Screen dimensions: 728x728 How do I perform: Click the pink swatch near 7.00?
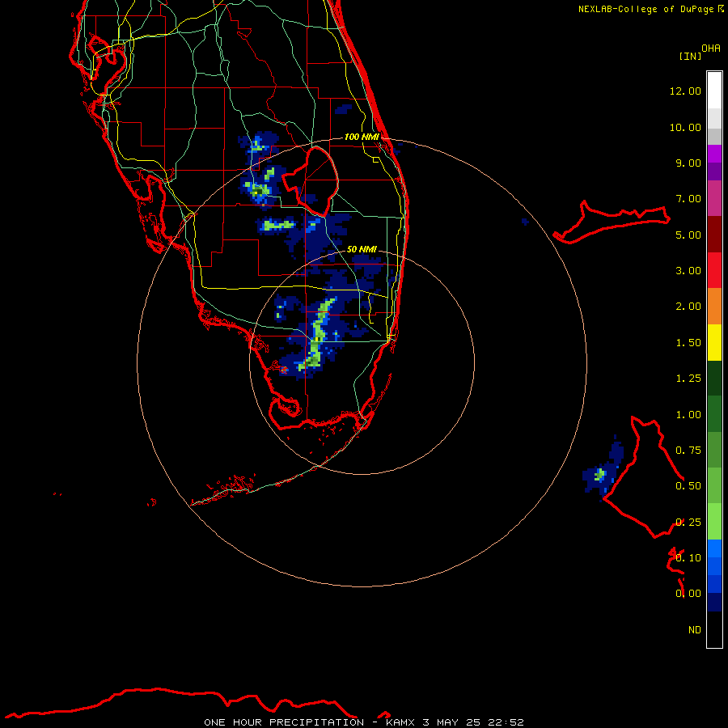714,198
